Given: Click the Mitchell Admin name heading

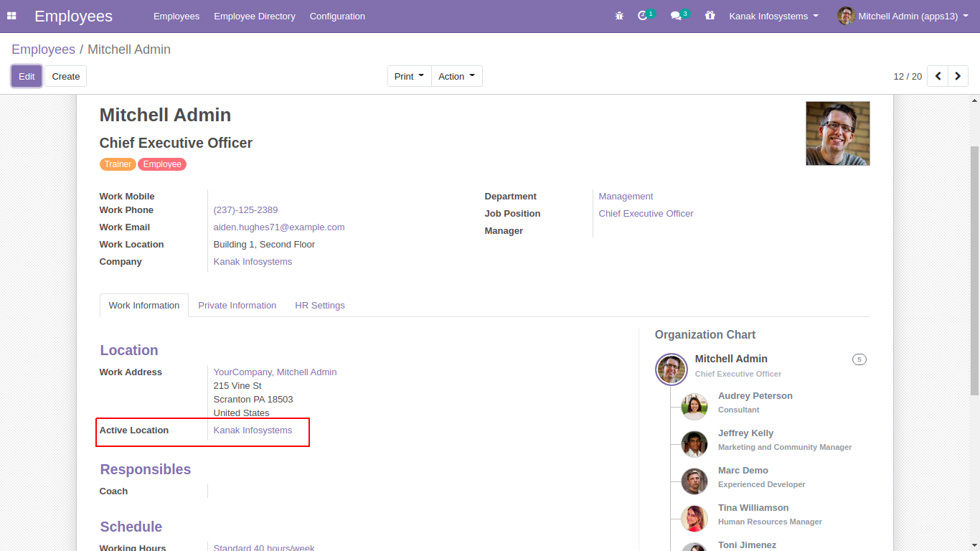Looking at the screenshot, I should [x=165, y=115].
